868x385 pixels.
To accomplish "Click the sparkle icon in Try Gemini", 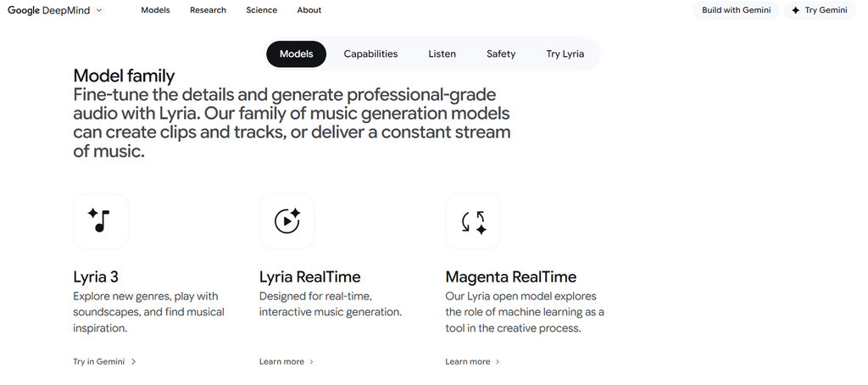I will pos(795,10).
